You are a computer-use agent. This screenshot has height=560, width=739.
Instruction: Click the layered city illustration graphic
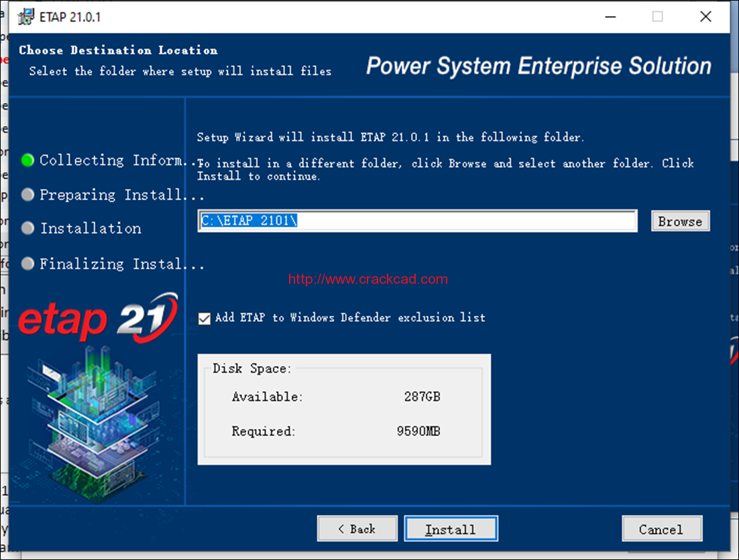95,425
